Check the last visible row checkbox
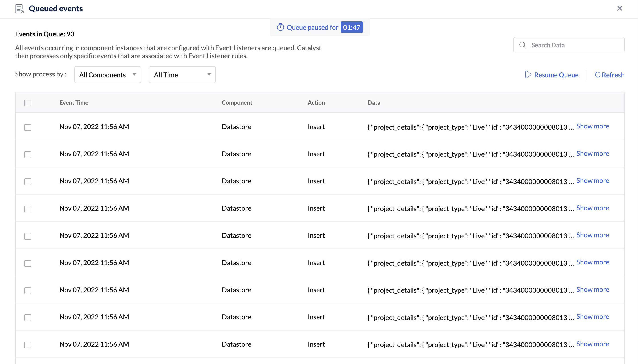This screenshot has width=638, height=364. pos(28,345)
